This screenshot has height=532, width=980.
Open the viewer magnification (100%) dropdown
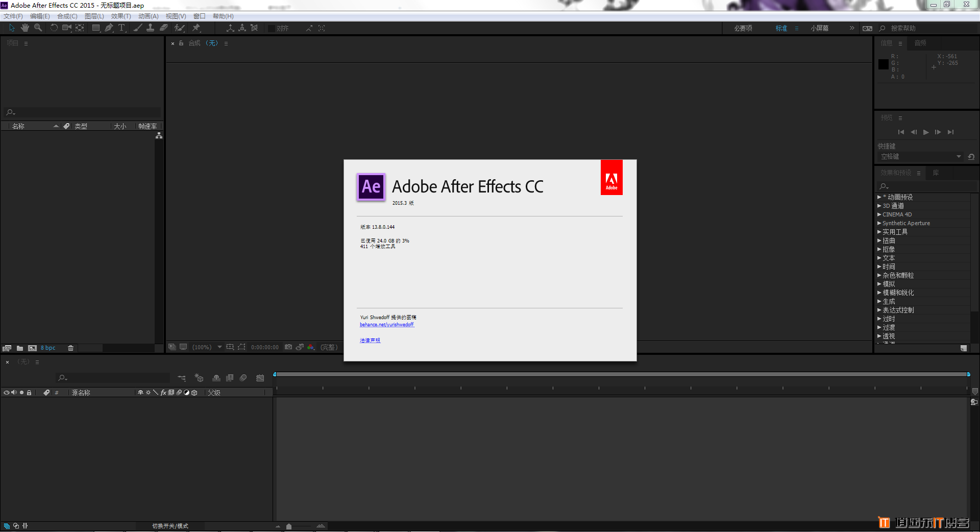pyautogui.click(x=207, y=347)
